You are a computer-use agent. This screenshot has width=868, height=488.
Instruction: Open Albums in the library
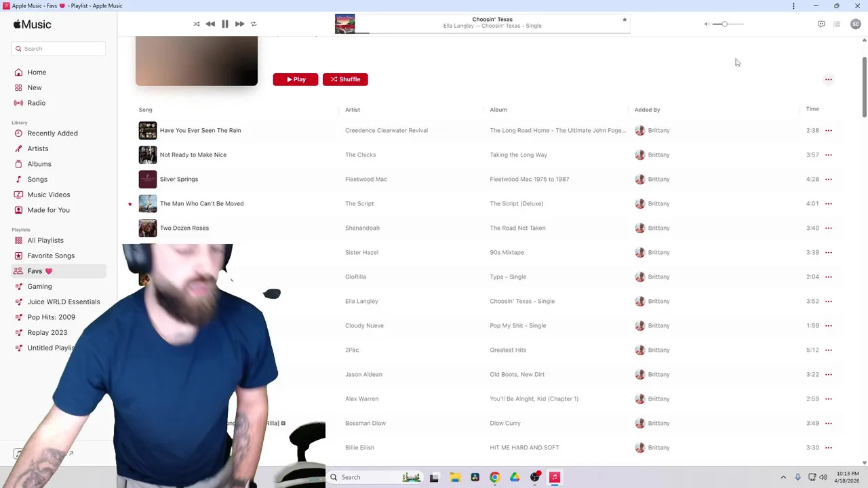39,164
